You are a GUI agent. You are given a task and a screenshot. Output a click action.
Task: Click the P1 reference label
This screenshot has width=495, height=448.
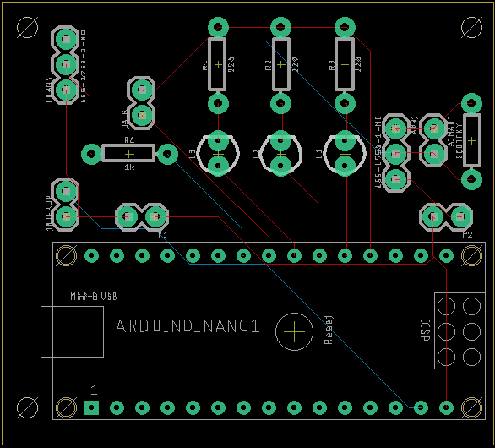point(162,234)
